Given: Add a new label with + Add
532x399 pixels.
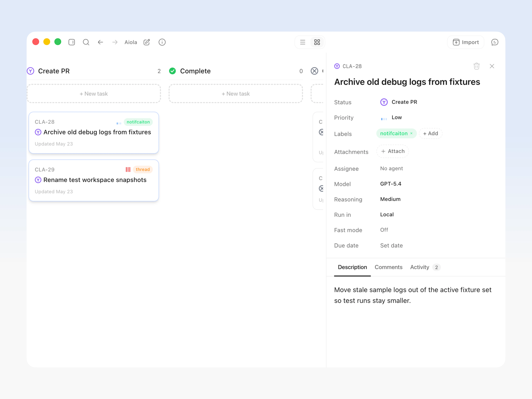Looking at the screenshot, I should click(430, 133).
